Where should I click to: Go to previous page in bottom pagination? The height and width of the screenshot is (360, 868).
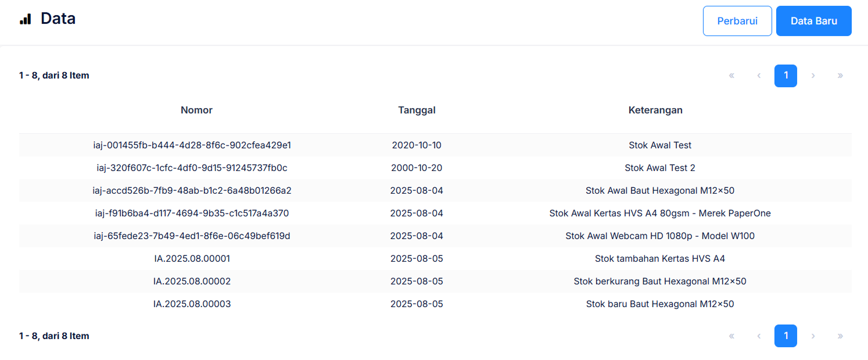[759, 336]
